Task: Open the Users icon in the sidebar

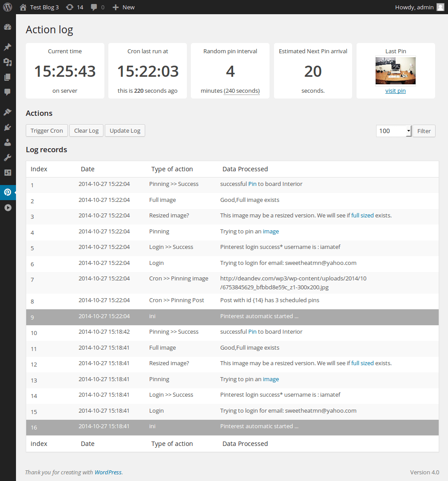Action: point(8,142)
